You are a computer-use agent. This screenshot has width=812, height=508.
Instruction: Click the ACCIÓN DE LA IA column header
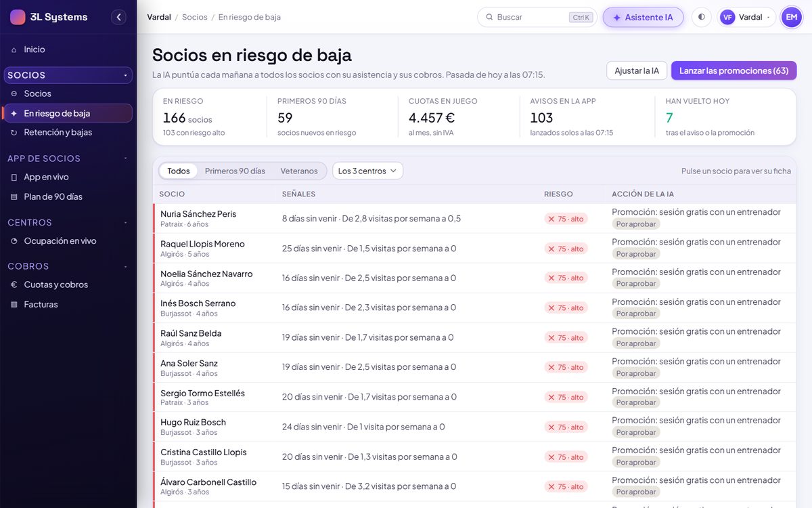(643, 194)
